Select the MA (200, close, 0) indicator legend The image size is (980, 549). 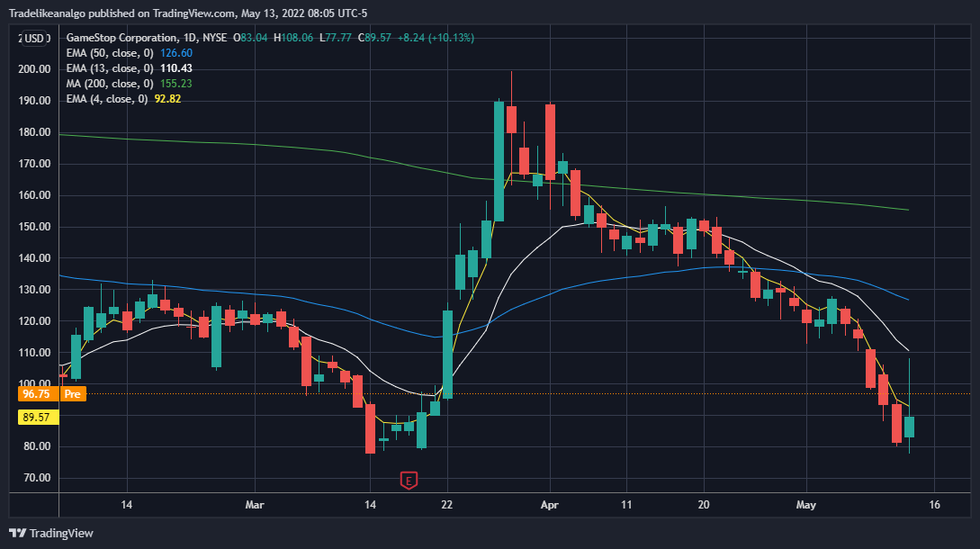110,83
